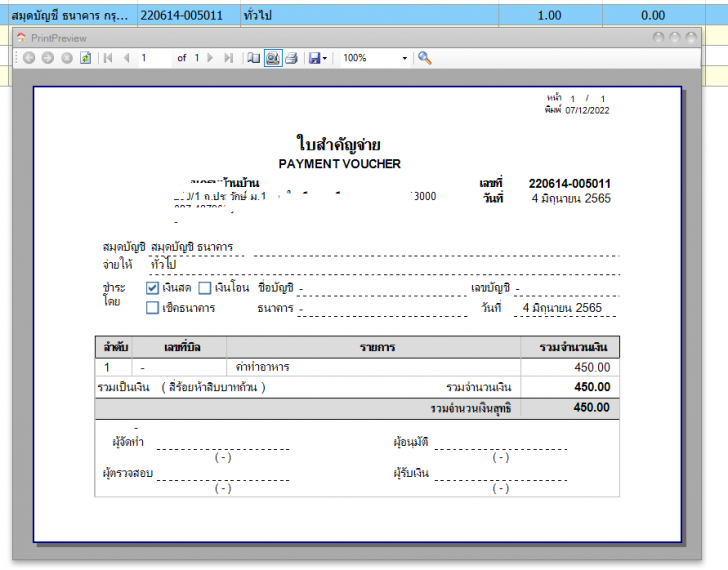The height and width of the screenshot is (570, 728).
Task: Edit current page number field
Action: [154, 58]
